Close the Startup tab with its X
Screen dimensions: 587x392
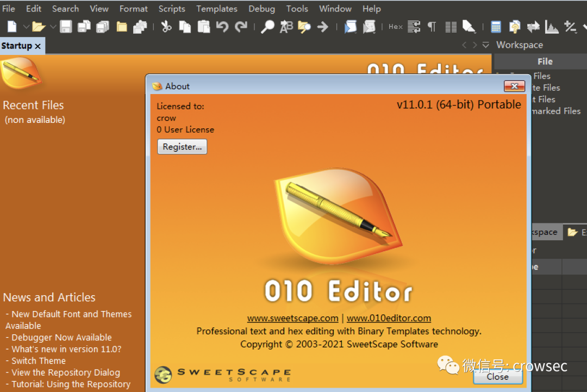point(38,46)
